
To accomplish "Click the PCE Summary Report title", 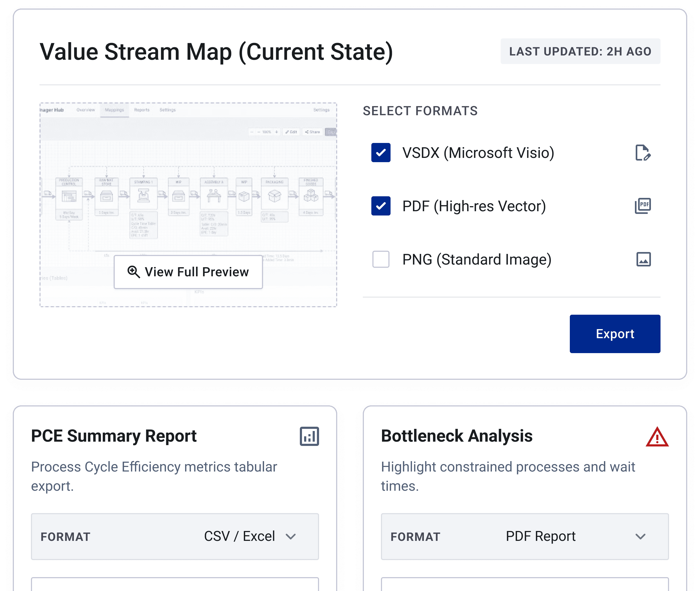I will coord(114,436).
